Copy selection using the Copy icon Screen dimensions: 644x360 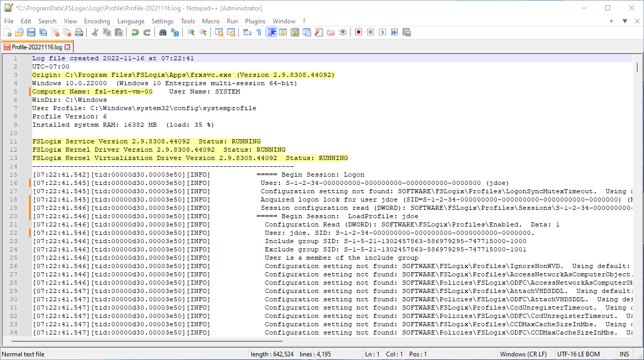coord(107,32)
